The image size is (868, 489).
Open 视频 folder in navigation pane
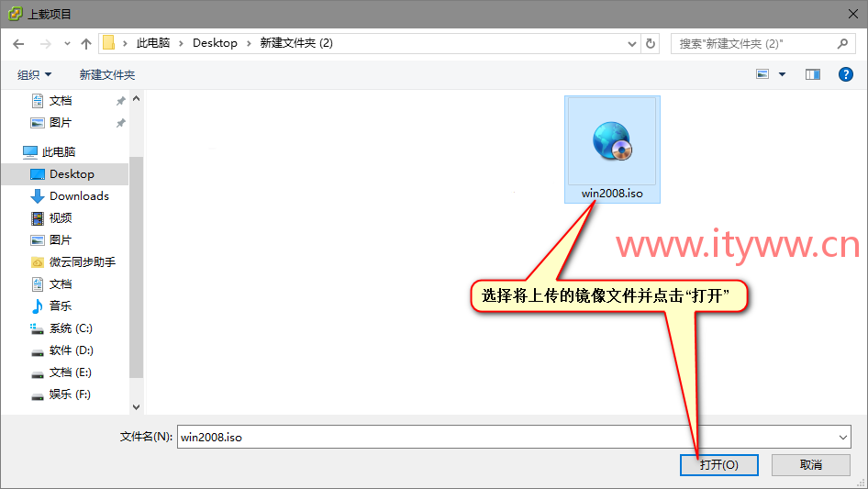tap(61, 218)
